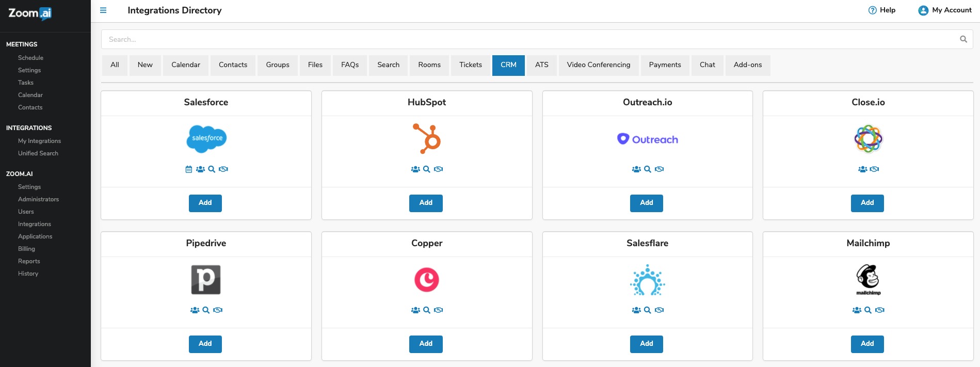Click the Salesforce cloud logo

tap(206, 139)
